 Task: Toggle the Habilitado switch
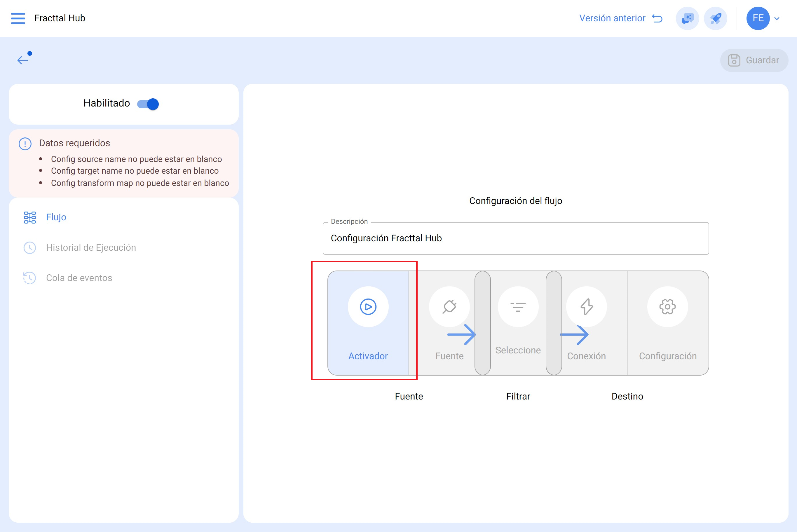pyautogui.click(x=148, y=104)
